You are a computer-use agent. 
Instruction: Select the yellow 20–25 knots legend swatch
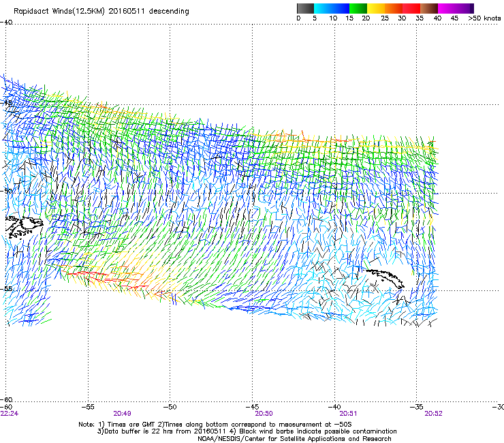tap(376, 8)
